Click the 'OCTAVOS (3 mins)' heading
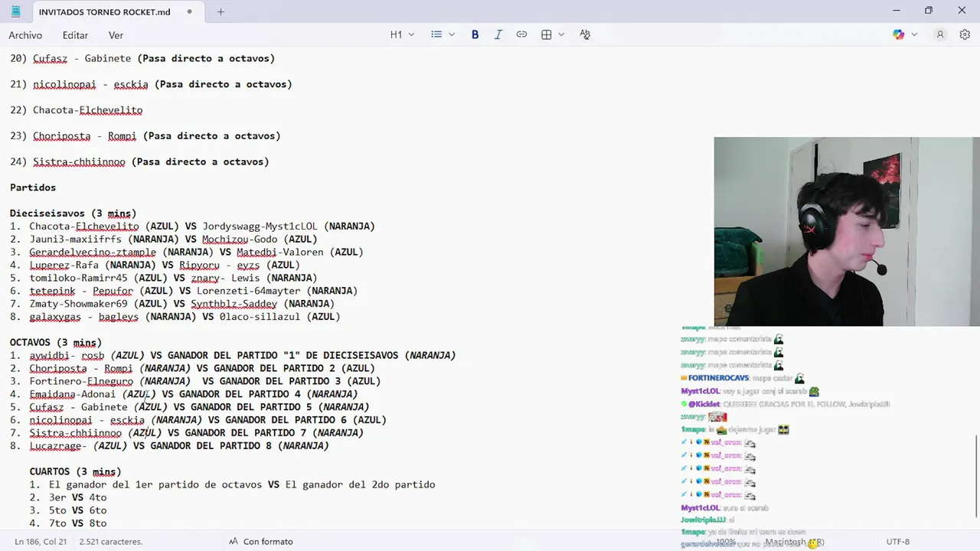 56,343
